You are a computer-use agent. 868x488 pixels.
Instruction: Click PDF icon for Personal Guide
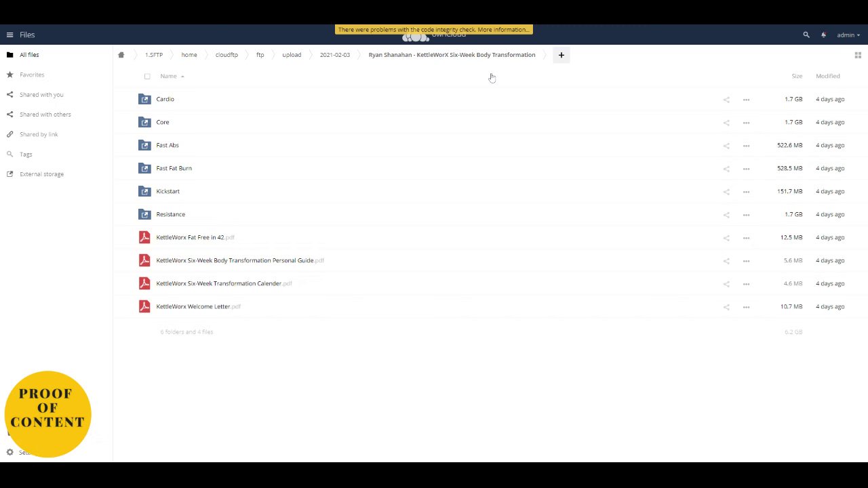[x=144, y=260]
